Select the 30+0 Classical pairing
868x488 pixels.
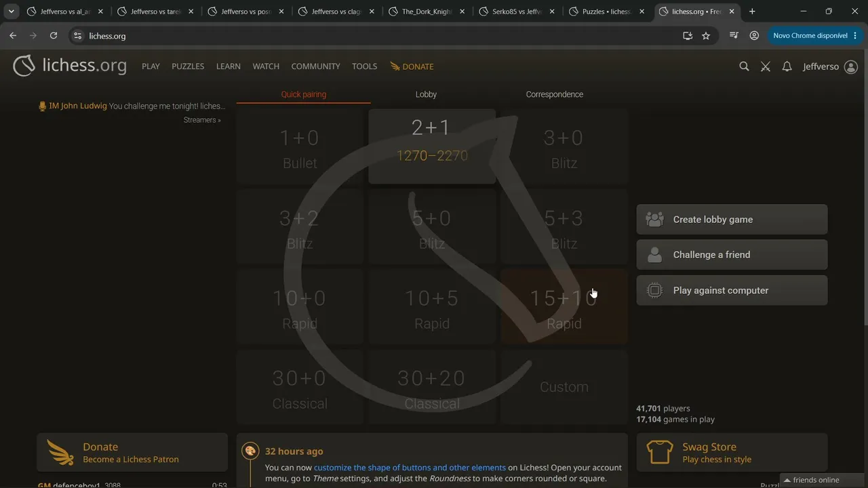coord(300,387)
